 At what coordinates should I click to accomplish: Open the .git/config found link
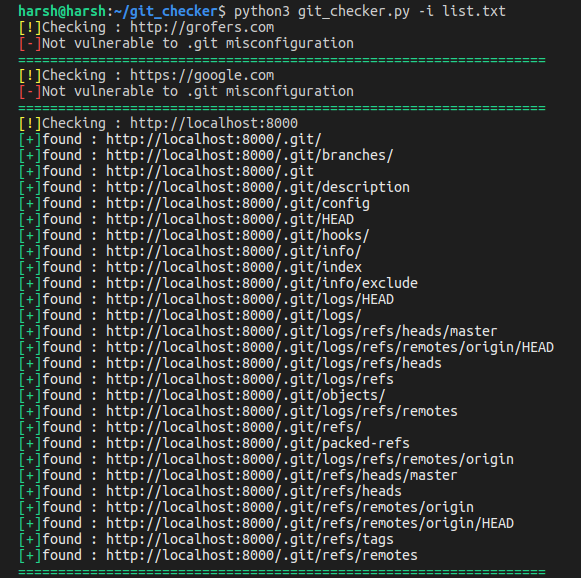[238, 204]
